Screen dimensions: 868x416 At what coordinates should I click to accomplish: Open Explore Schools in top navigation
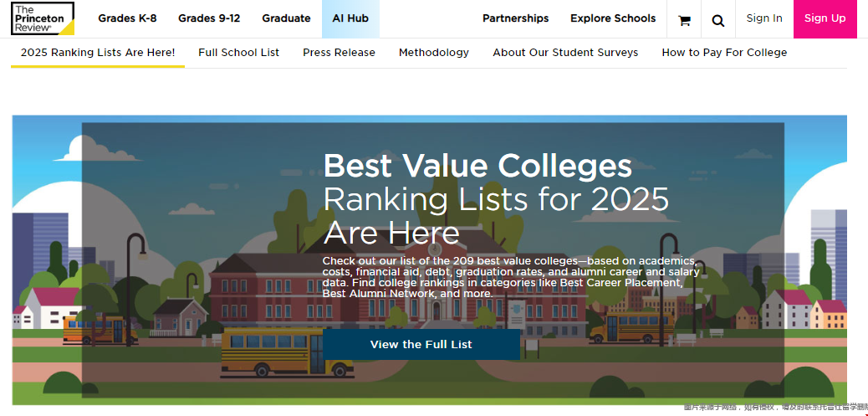[613, 18]
